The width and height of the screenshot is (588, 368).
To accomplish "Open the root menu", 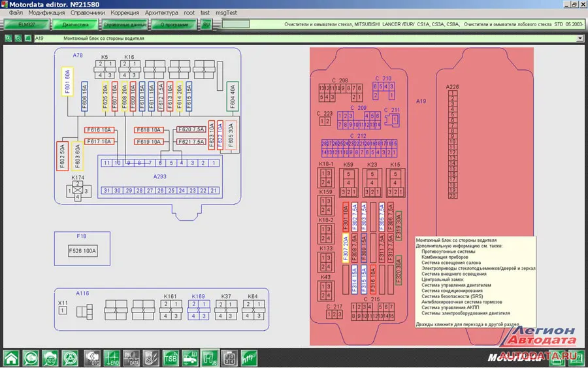I will [189, 13].
